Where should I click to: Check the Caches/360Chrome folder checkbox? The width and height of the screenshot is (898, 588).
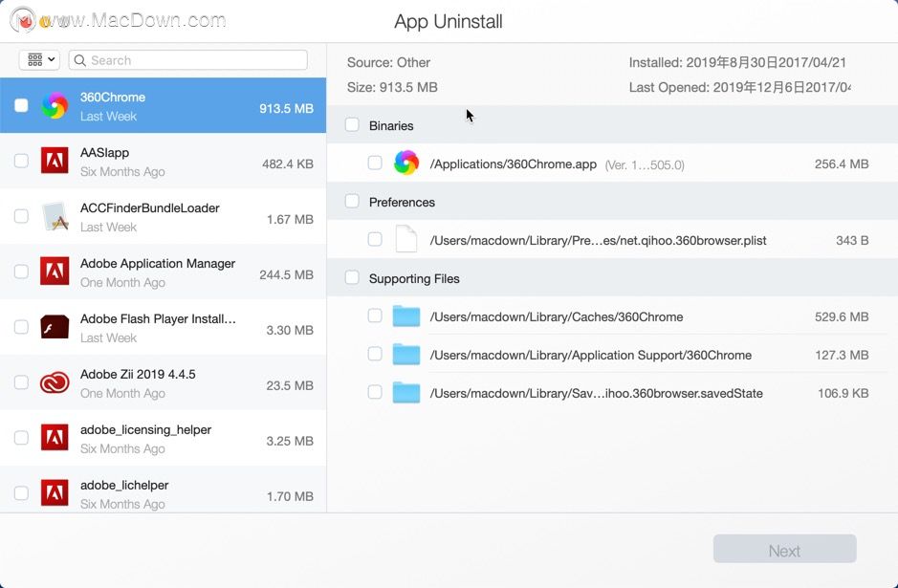pyautogui.click(x=375, y=316)
